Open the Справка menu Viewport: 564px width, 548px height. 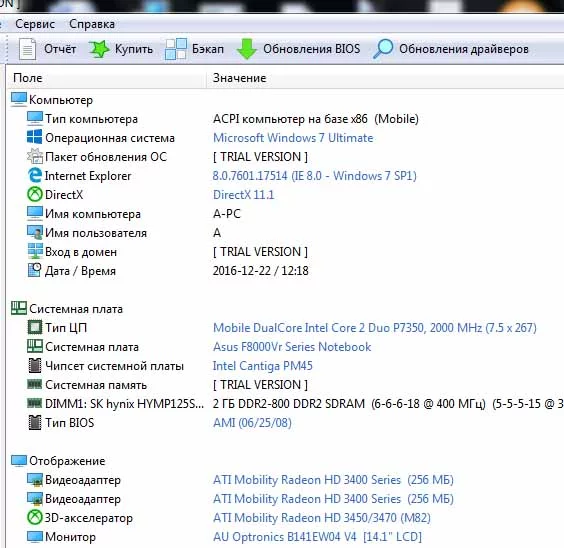click(x=92, y=24)
